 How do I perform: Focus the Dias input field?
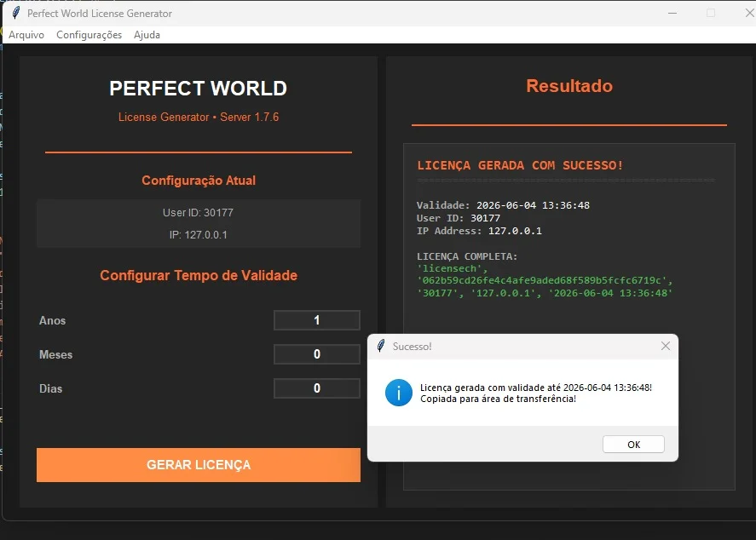pos(317,388)
